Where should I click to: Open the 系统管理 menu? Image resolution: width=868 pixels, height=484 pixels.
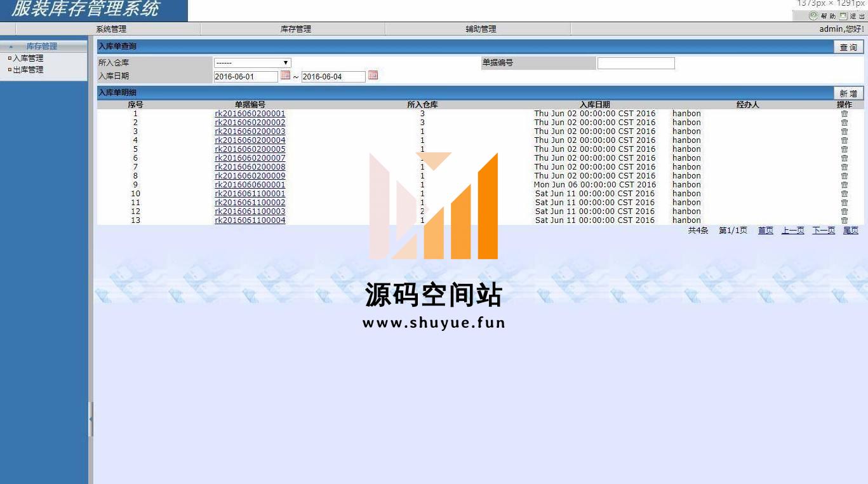tap(111, 29)
